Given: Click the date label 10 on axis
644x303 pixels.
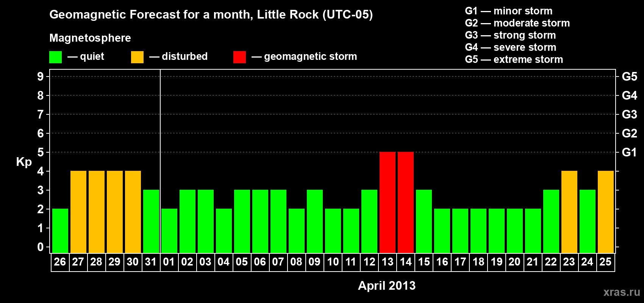Looking at the screenshot, I should [333, 262].
